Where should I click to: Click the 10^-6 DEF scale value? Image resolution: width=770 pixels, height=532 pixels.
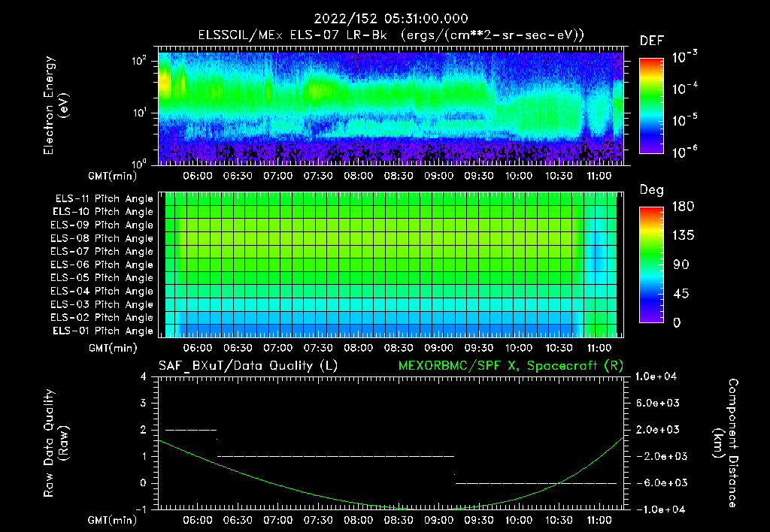pyautogui.click(x=684, y=152)
